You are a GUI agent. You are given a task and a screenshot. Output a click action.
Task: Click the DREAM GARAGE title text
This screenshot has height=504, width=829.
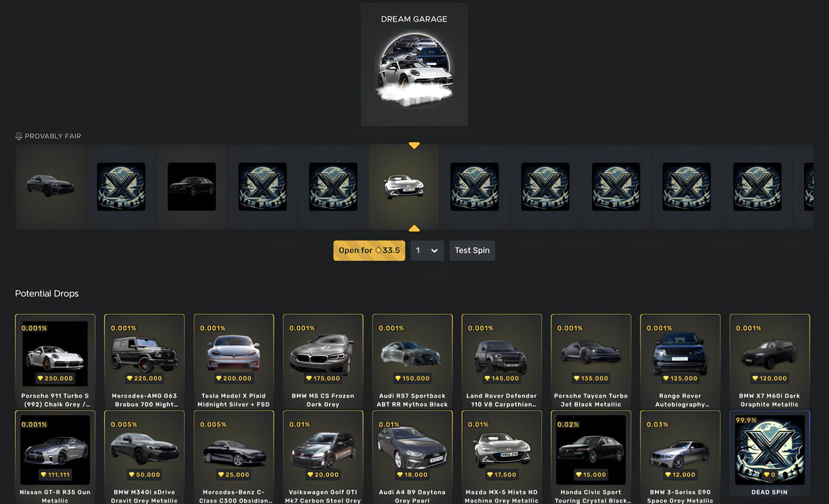pyautogui.click(x=414, y=19)
